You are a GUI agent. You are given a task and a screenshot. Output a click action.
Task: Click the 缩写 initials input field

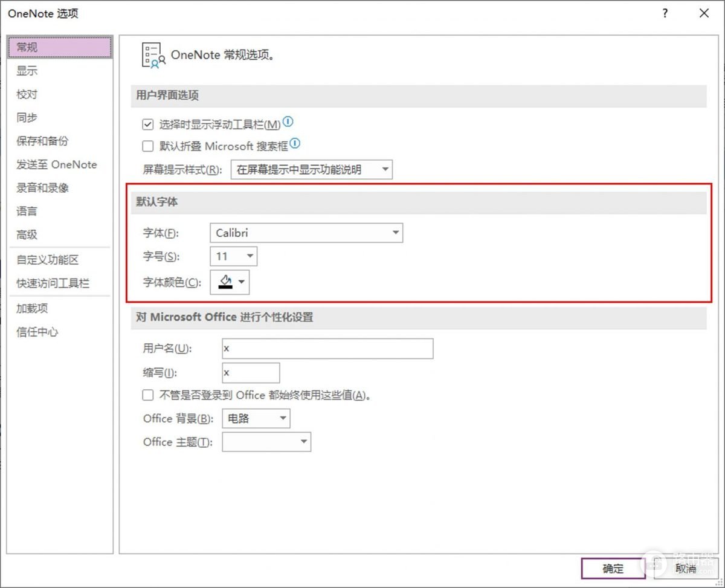(251, 373)
